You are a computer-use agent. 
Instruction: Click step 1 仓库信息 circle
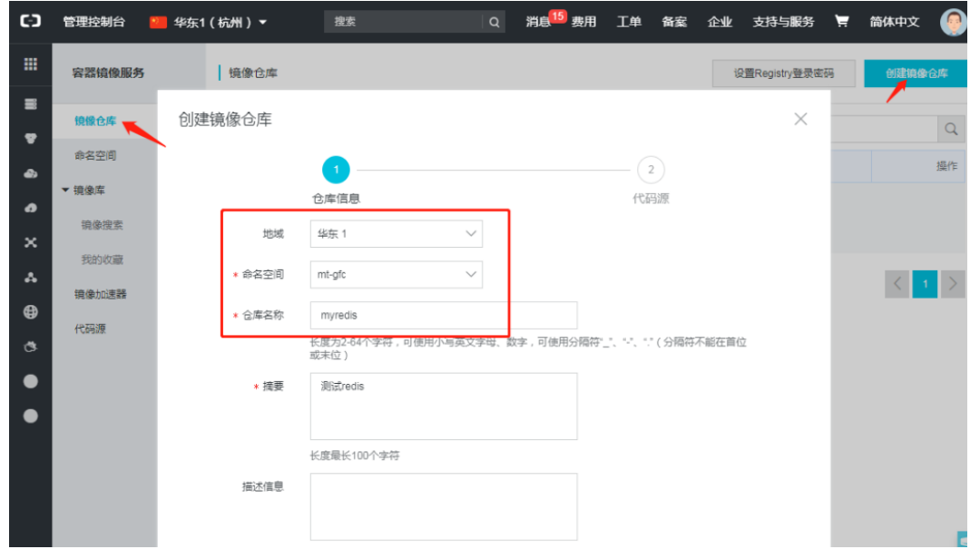point(336,170)
